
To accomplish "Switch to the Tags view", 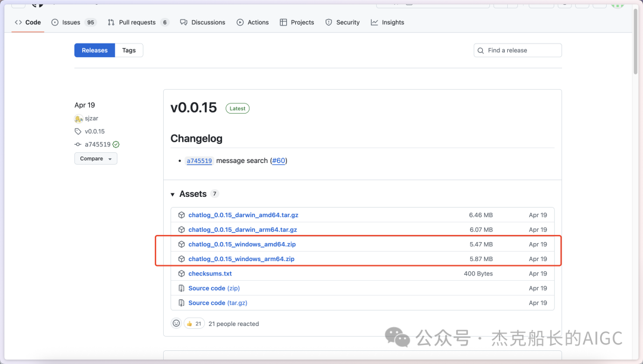I will [129, 51].
